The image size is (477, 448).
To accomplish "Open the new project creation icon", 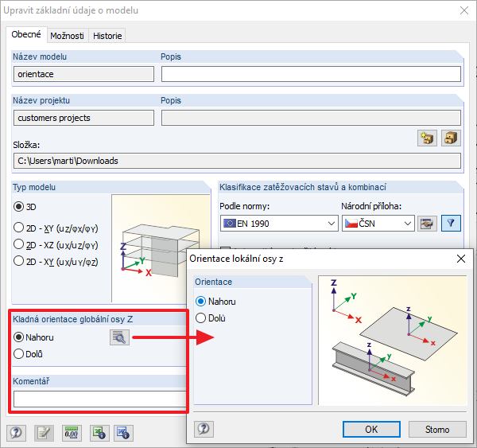I will pos(427,138).
